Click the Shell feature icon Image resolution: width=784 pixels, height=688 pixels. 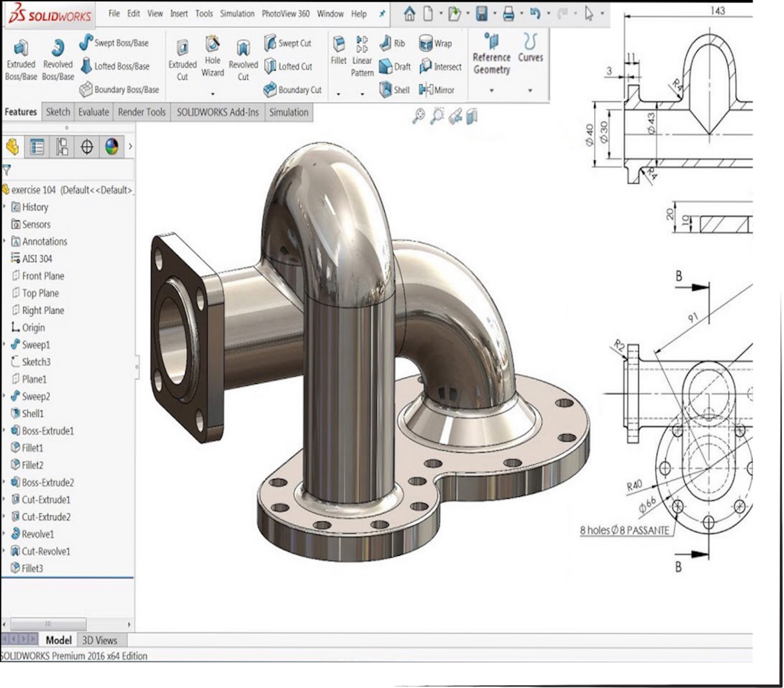point(385,90)
